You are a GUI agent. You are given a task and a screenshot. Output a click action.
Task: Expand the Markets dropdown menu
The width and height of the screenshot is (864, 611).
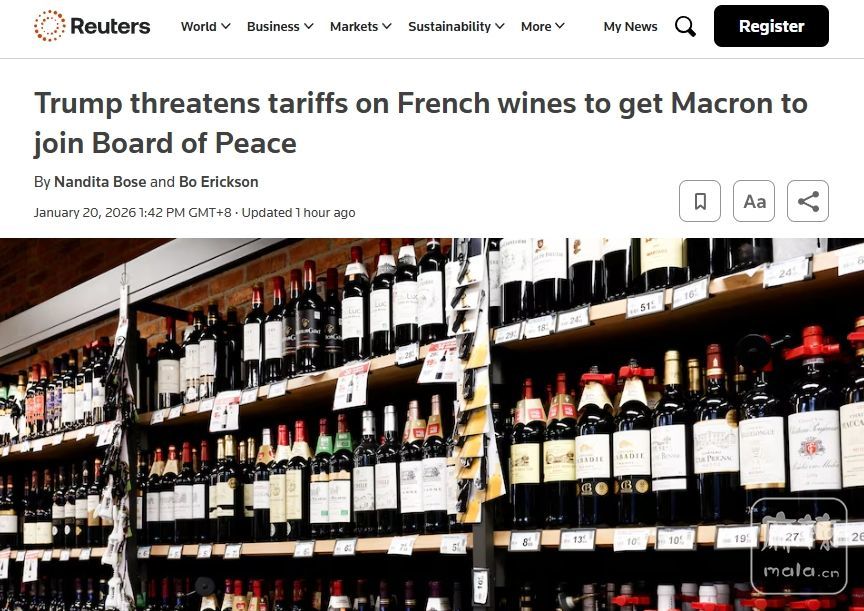point(360,26)
